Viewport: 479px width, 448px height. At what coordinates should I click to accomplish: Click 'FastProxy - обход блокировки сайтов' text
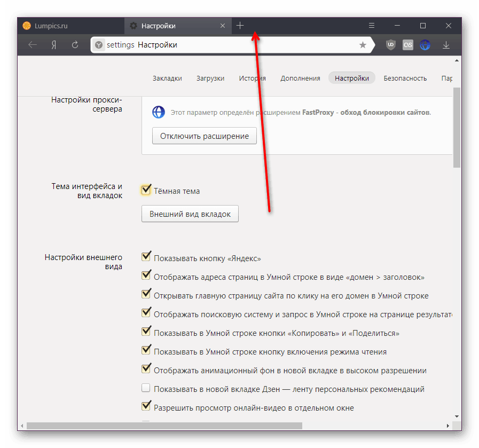tap(366, 112)
